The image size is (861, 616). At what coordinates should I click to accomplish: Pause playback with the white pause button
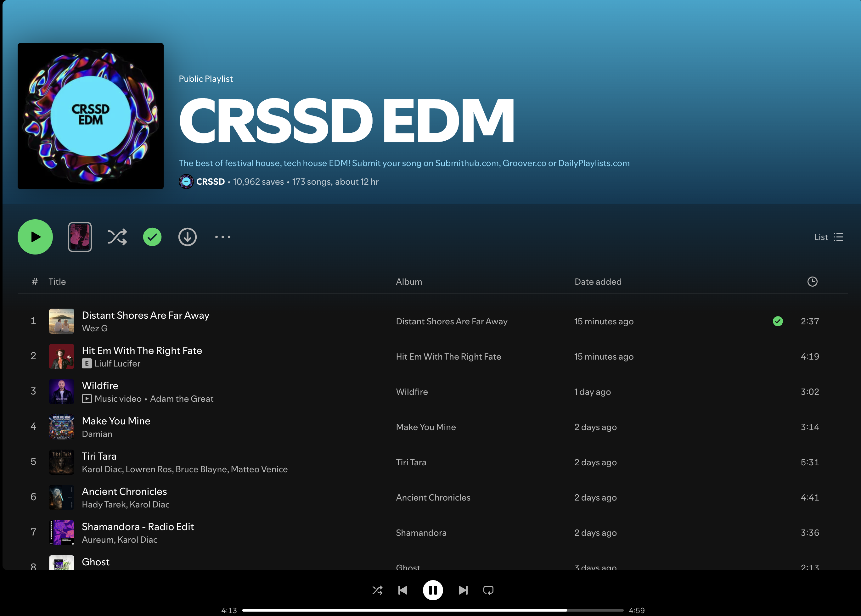tap(433, 590)
